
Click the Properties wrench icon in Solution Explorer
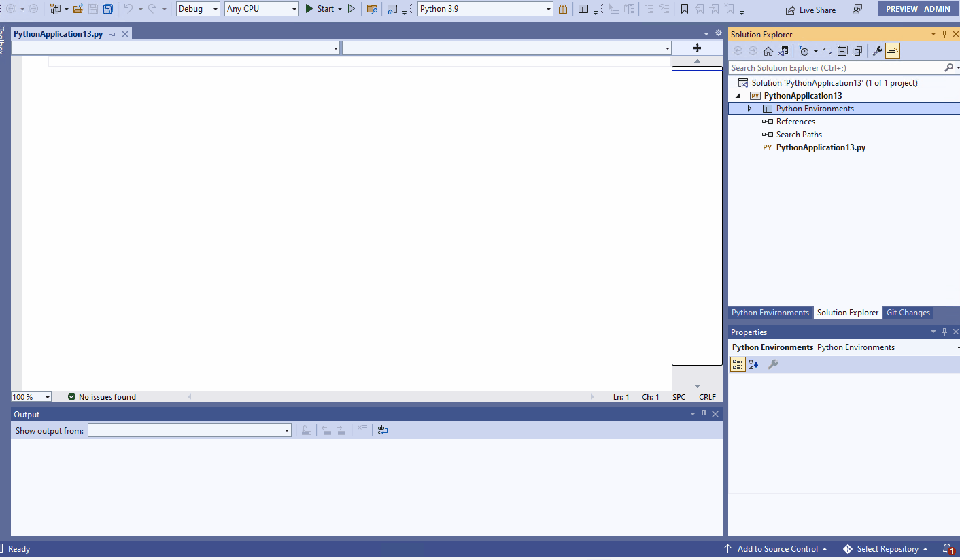[877, 50]
